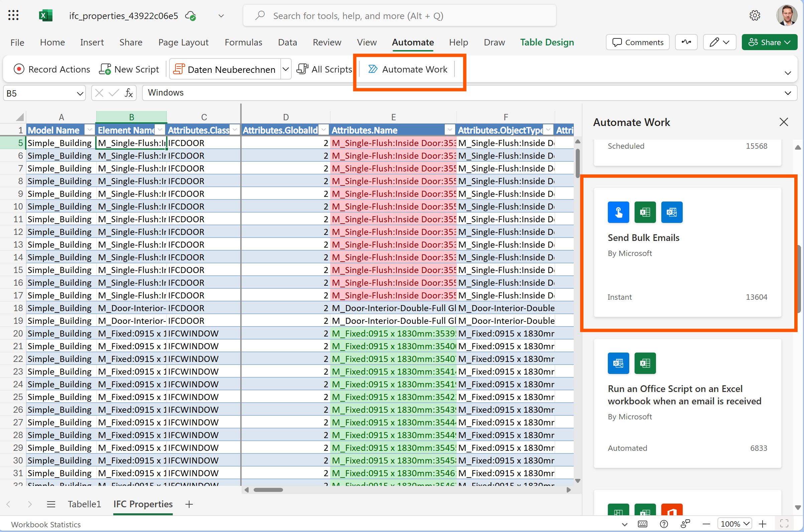The height and width of the screenshot is (532, 804).
Task: Open the Attributes.Class filter dropdown
Action: pos(235,130)
